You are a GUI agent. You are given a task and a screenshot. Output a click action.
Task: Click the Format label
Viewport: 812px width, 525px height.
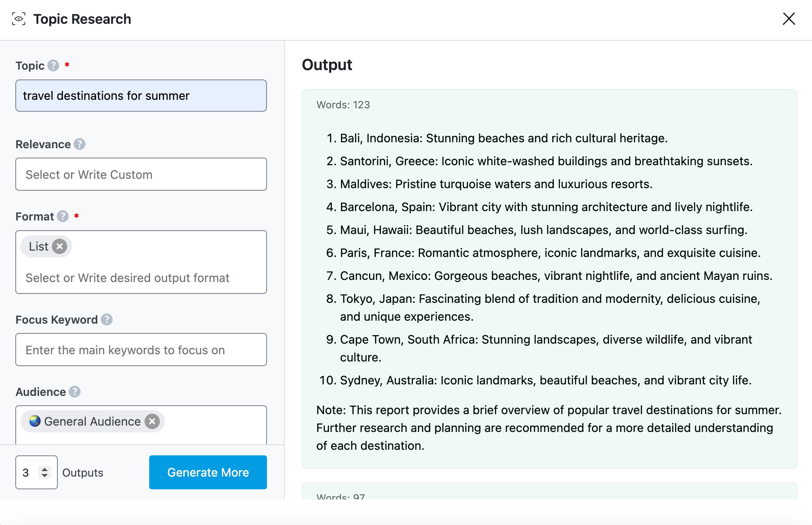pos(34,216)
